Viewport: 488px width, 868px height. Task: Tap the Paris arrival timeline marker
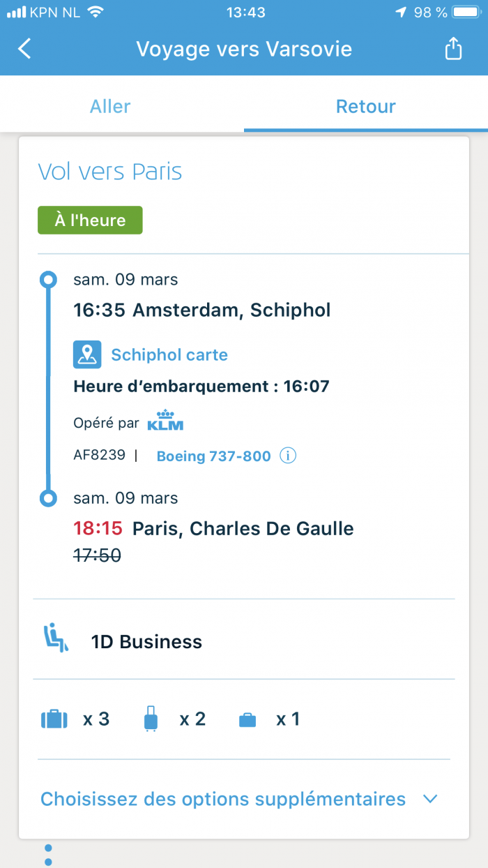[48, 498]
